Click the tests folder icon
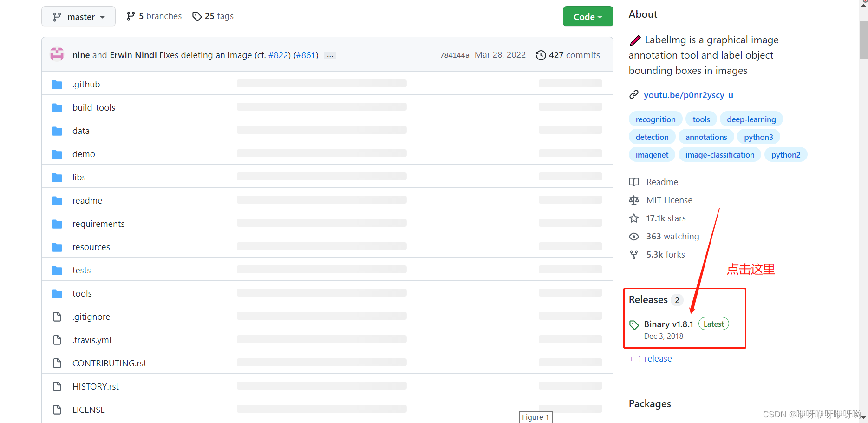 (x=57, y=270)
